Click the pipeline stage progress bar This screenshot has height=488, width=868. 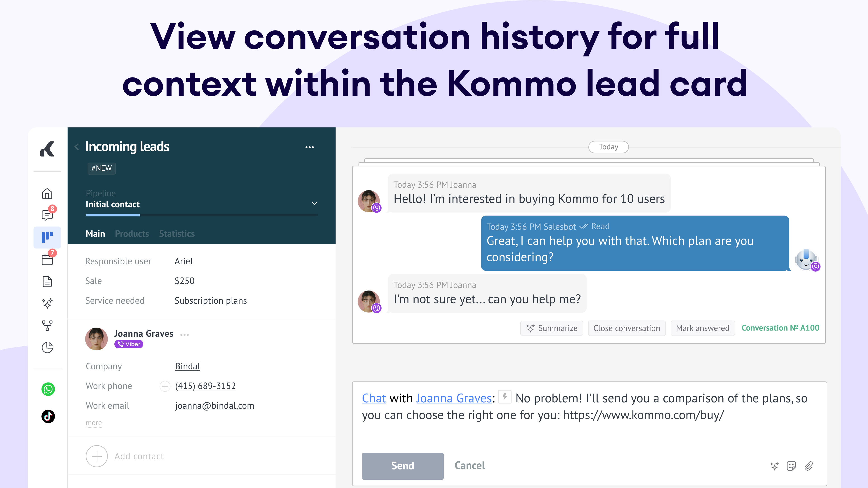[x=201, y=215]
